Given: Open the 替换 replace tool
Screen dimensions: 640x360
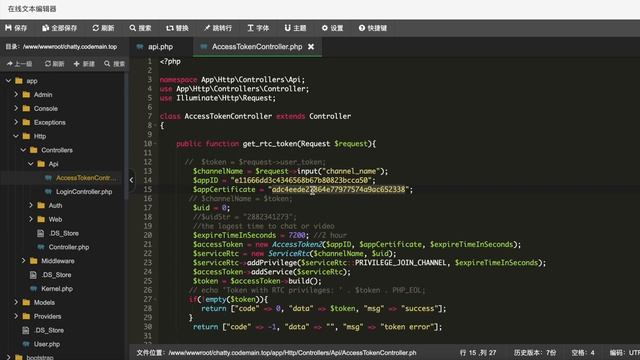Looking at the screenshot, I should 177,28.
